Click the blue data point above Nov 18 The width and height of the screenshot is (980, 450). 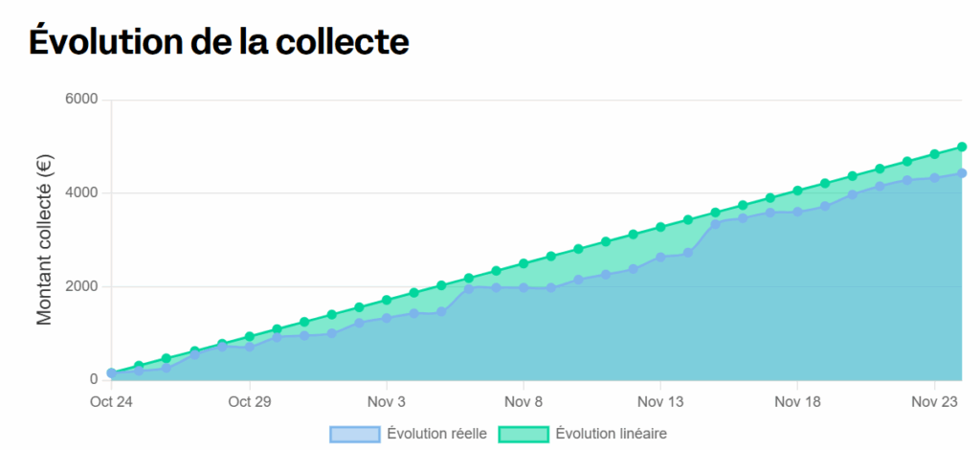797,212
